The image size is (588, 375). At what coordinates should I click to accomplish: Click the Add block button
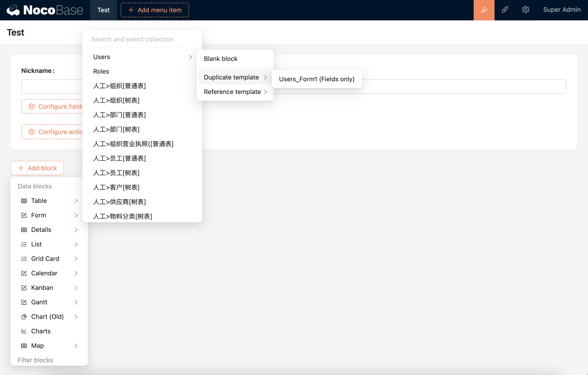coord(37,168)
